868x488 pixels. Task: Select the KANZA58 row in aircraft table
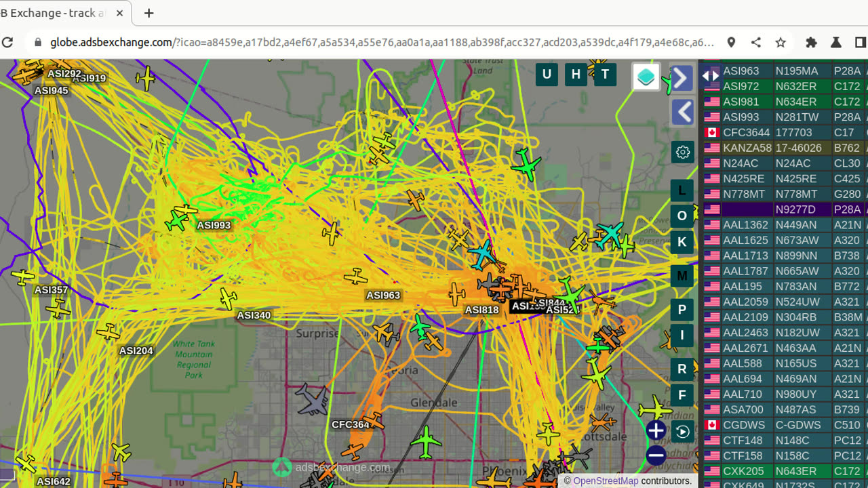[x=785, y=148]
